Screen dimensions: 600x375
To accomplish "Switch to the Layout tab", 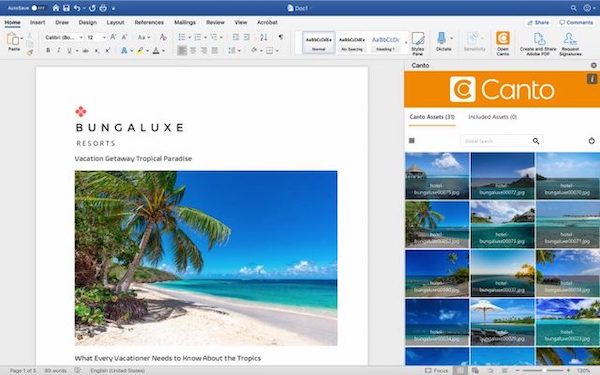I will (115, 23).
